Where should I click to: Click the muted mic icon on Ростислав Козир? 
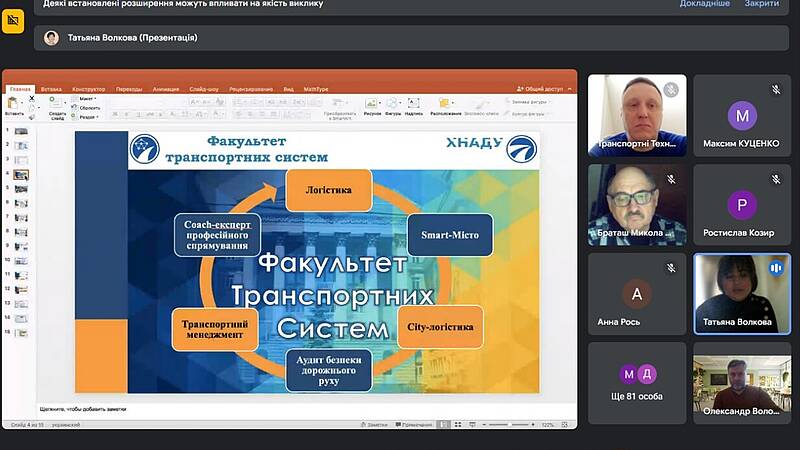pos(776,179)
